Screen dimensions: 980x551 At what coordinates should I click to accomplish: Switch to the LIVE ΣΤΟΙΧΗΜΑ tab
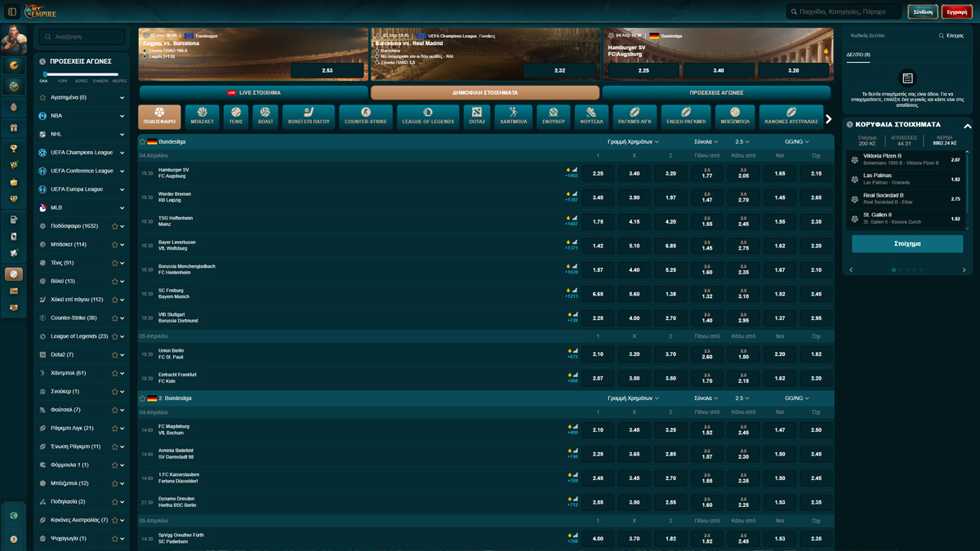coord(253,93)
